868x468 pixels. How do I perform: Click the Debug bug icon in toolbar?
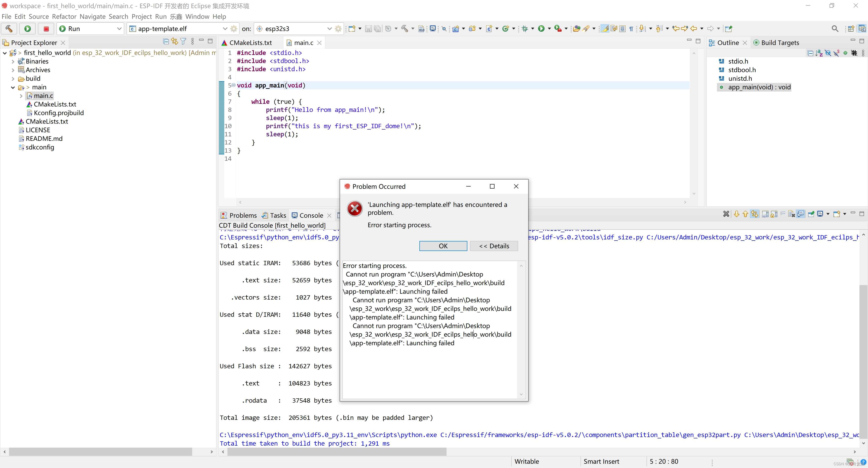click(525, 29)
